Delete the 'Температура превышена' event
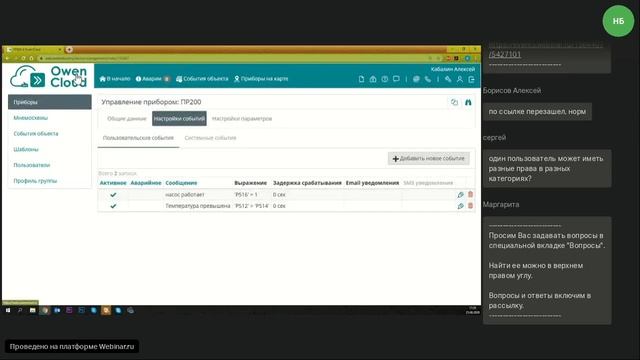The height and width of the screenshot is (360, 640). click(x=470, y=206)
